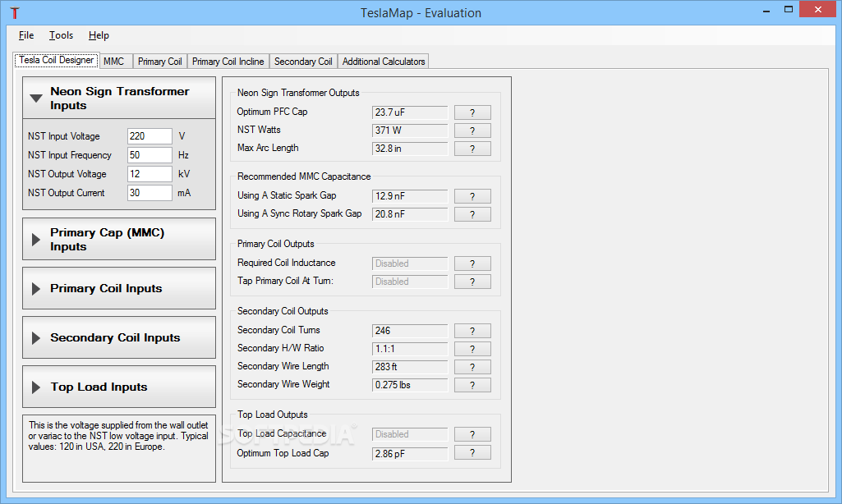Click the NST Watts value 371 W
This screenshot has height=504, width=842.
coord(410,131)
